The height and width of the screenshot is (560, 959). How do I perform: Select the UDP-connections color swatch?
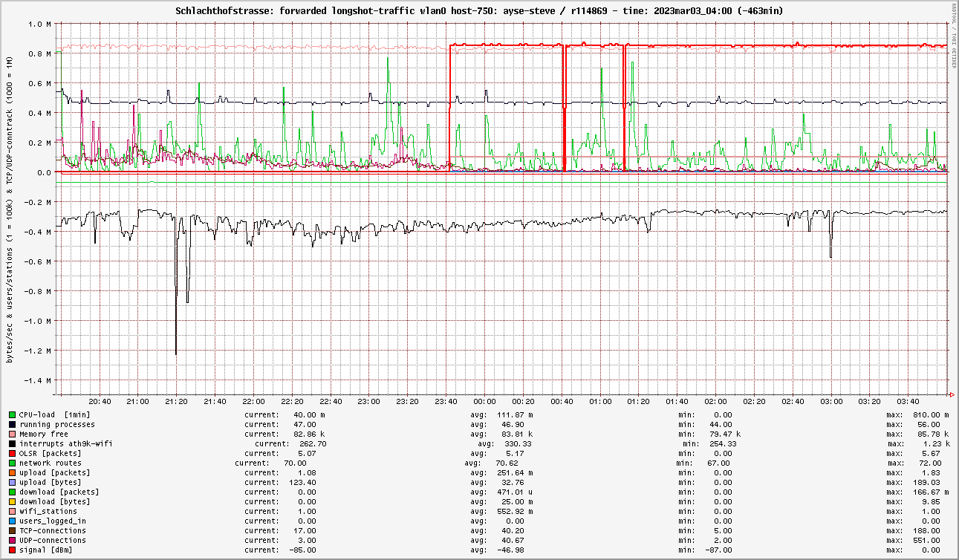[13, 540]
